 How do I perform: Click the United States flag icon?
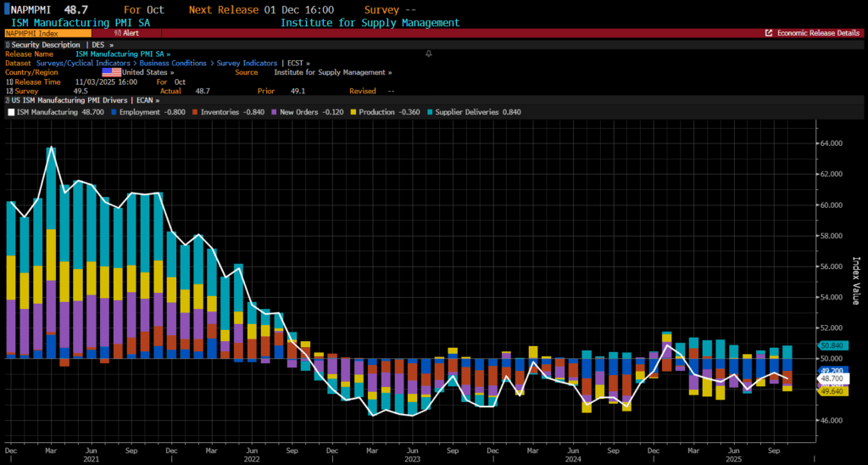(x=112, y=72)
